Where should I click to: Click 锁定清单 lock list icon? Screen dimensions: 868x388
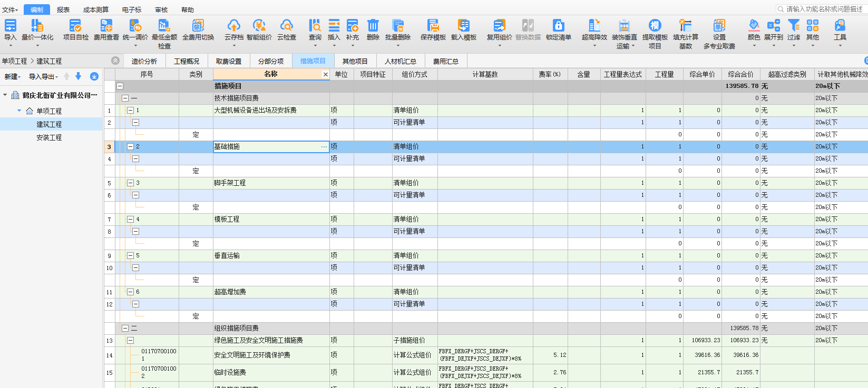point(558,29)
